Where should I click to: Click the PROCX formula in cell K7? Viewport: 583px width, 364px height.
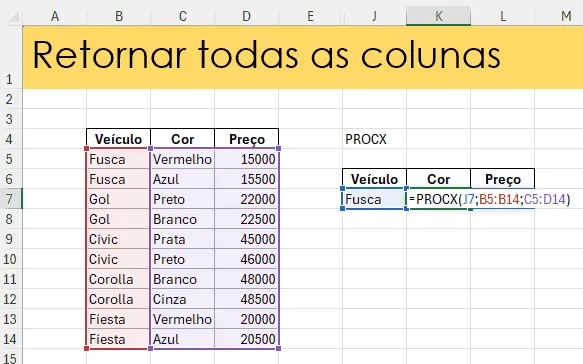point(489,199)
